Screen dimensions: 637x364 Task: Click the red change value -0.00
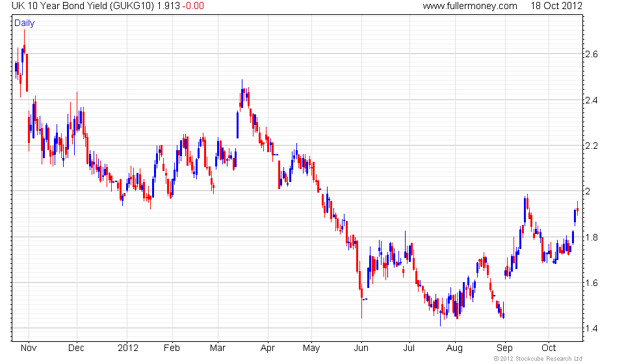pos(192,6)
